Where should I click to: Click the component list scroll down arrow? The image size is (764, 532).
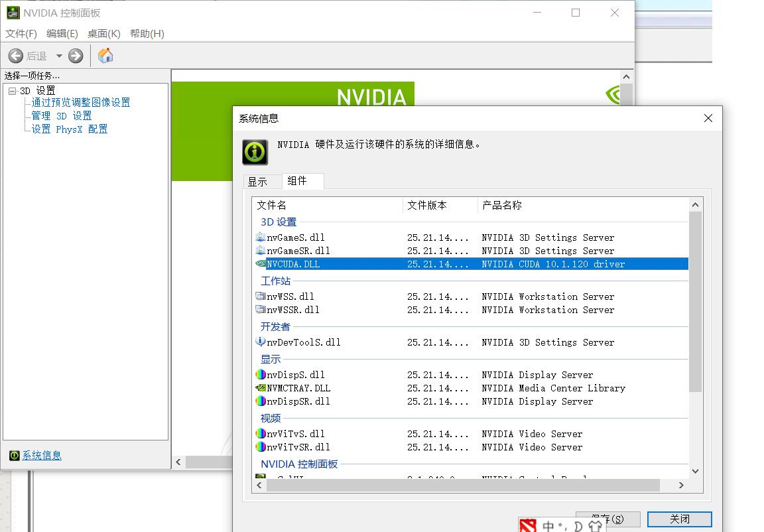(695, 471)
